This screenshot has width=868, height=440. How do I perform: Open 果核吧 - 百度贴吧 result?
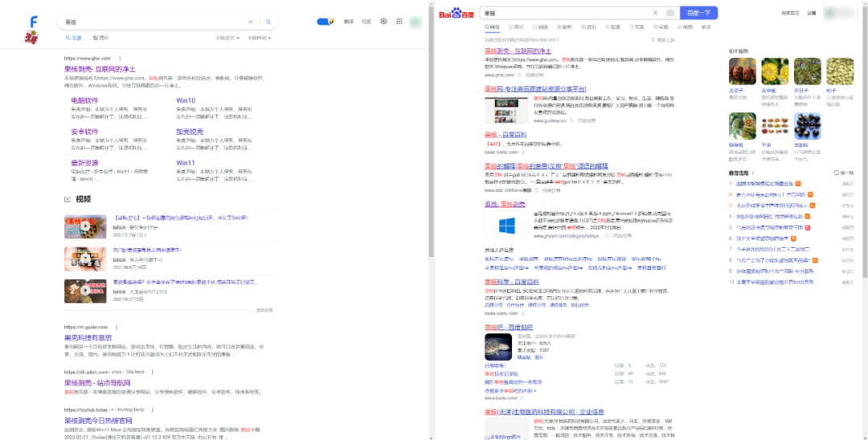(509, 328)
